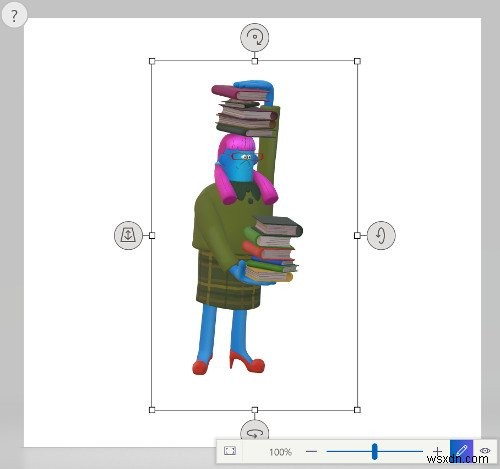Click the Z-axis rotation handle above the model
500x469 pixels.
point(255,37)
